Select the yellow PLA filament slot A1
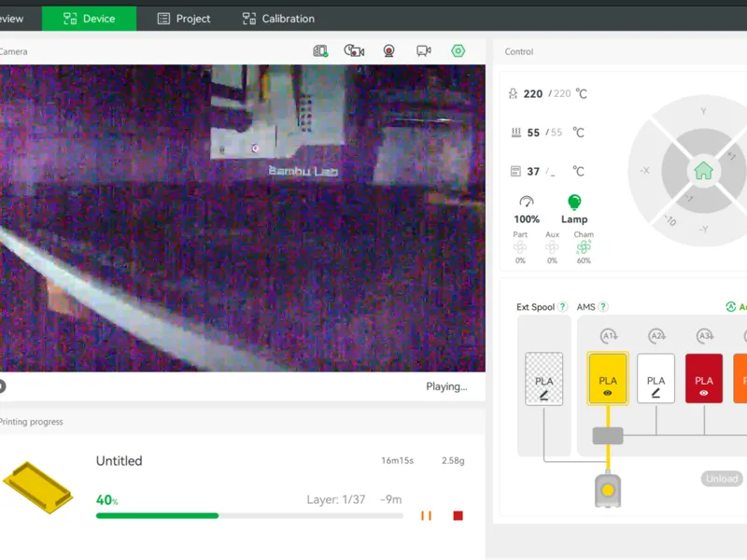747x560 pixels. click(x=608, y=379)
